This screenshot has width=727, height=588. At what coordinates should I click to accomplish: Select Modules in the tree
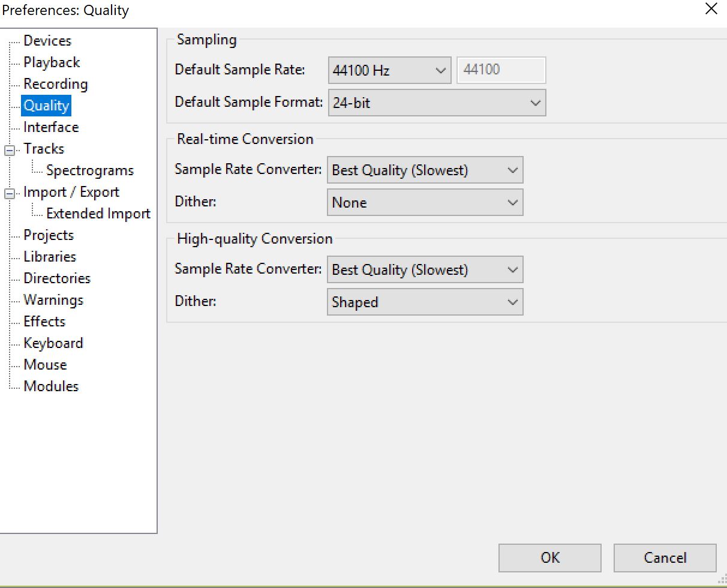coord(51,386)
